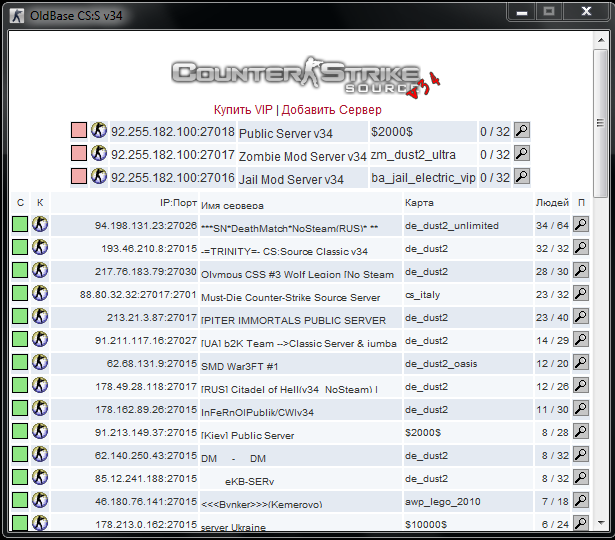Screen dimensions: 615x540
Task: Click magnifier for Bynker (Kemerovo) row
Action: [580, 501]
